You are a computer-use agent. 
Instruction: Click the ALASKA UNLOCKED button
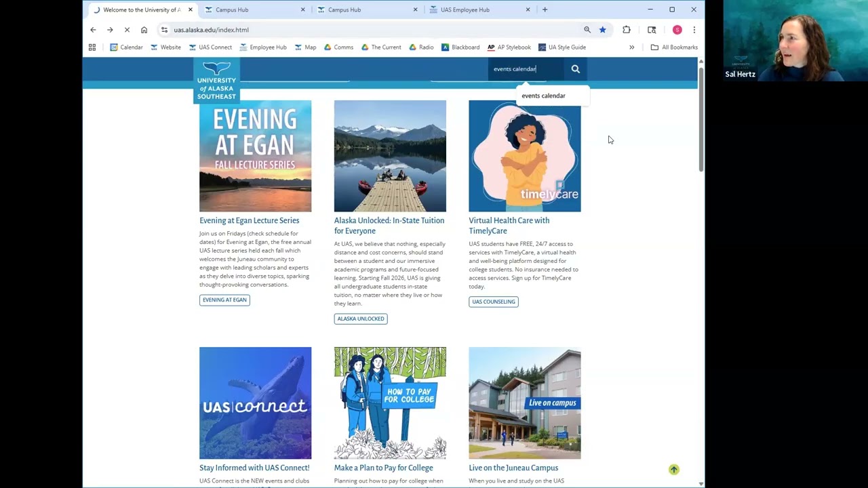click(x=361, y=319)
